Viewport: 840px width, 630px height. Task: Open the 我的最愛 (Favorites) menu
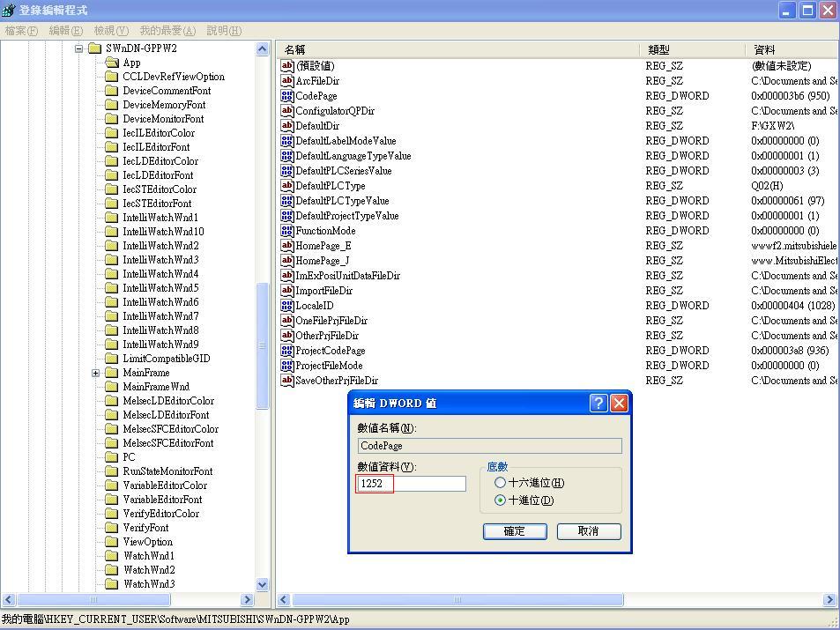pos(167,31)
